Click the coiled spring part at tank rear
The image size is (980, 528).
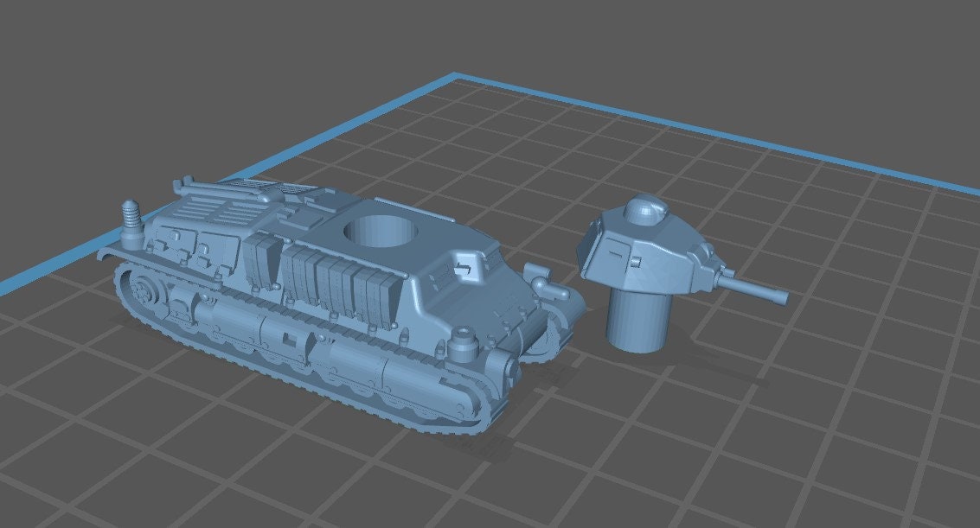[x=131, y=219]
